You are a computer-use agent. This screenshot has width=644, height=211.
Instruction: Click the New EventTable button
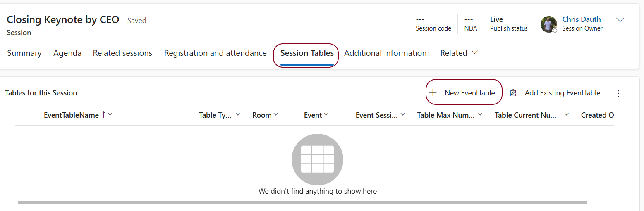[x=464, y=93]
